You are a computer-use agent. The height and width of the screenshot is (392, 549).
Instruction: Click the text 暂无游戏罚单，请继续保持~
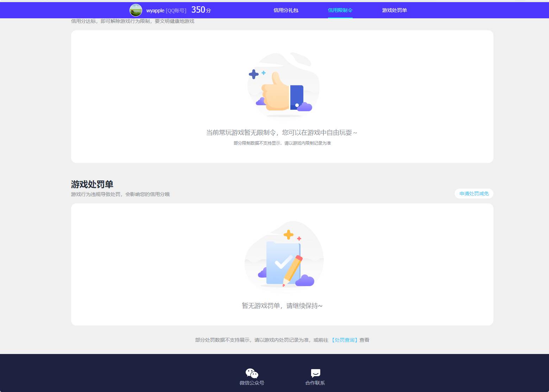click(282, 306)
